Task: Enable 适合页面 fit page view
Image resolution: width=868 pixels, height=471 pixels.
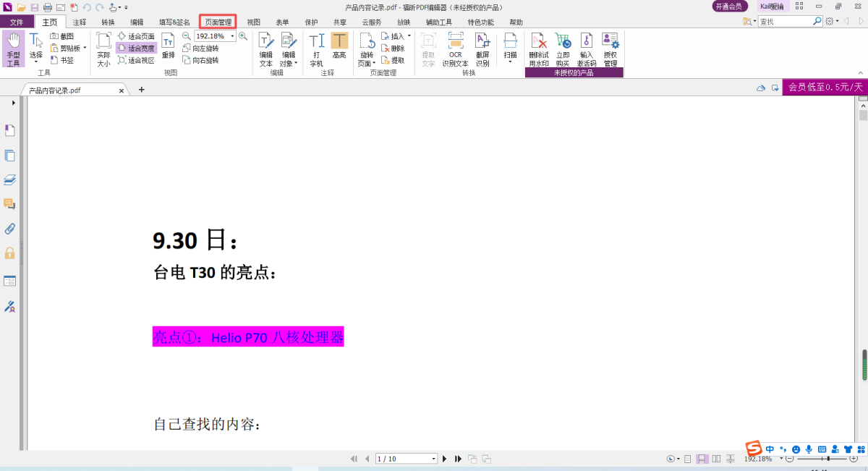Action: click(137, 36)
